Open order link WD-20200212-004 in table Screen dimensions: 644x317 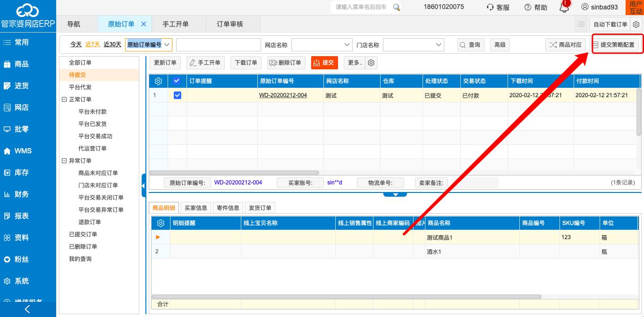(x=283, y=95)
